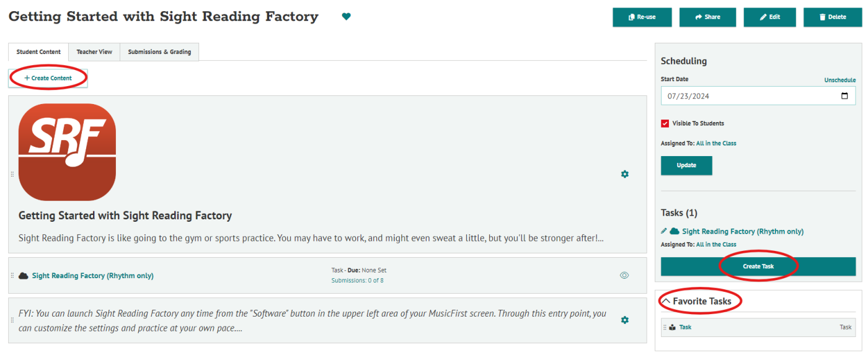The width and height of the screenshot is (868, 355).
Task: Open the Submissions & Grading tab
Action: click(x=159, y=52)
